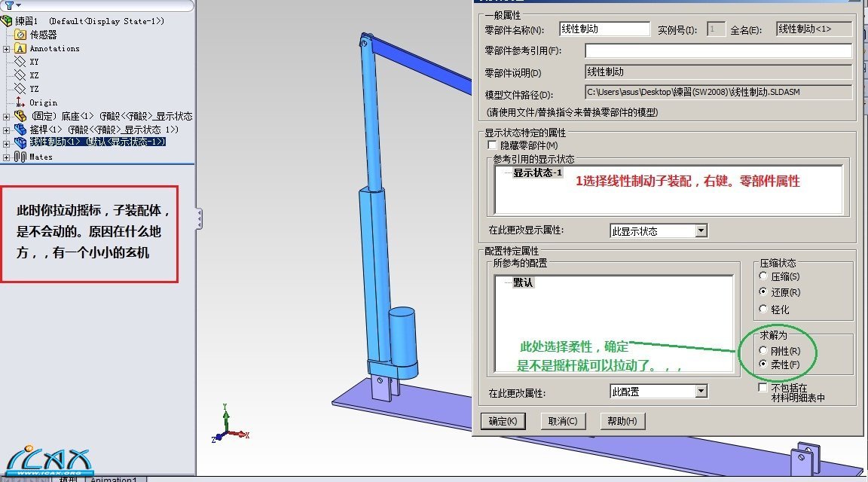This screenshot has width=868, height=482.
Task: Click the filter funnel icon above the feature tree
Action: pos(9,5)
